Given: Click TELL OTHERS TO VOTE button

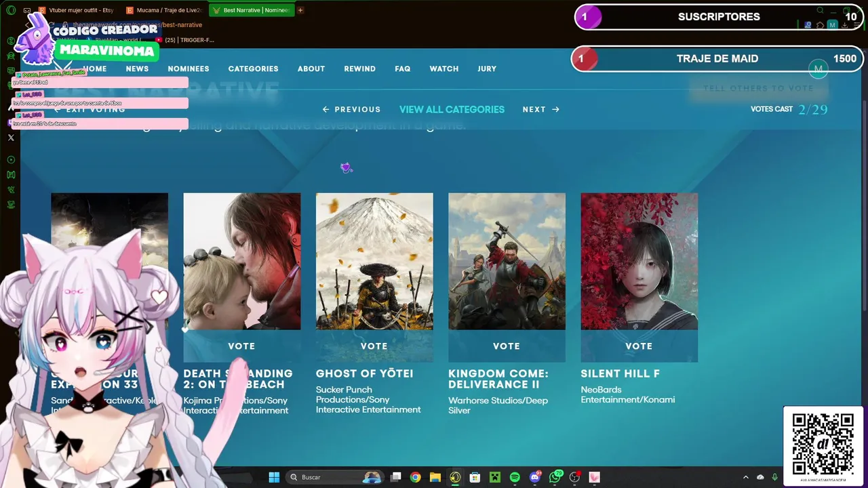Looking at the screenshot, I should (758, 88).
